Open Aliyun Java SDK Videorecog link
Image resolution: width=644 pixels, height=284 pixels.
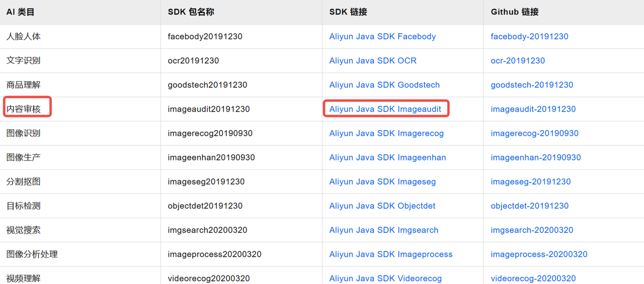(385, 278)
